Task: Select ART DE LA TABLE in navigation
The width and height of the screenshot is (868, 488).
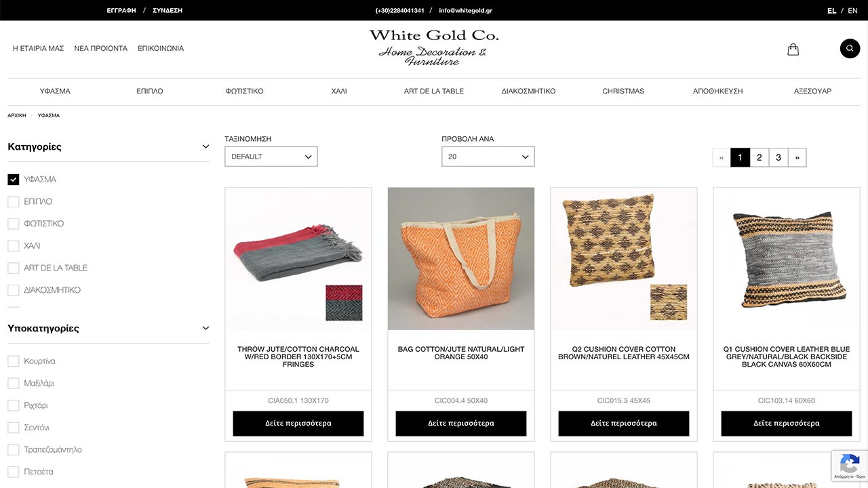Action: pos(434,91)
